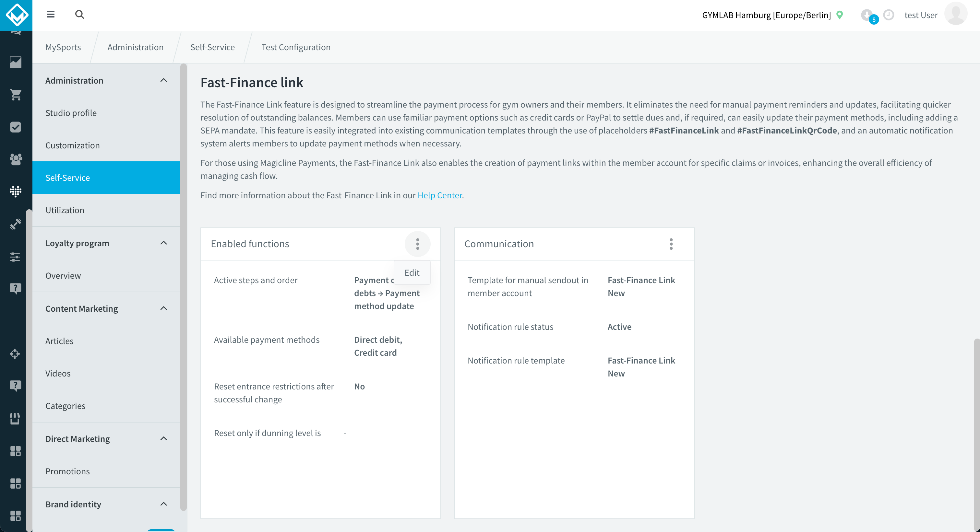Collapse the Administration section
This screenshot has height=532, width=980.
pos(163,80)
